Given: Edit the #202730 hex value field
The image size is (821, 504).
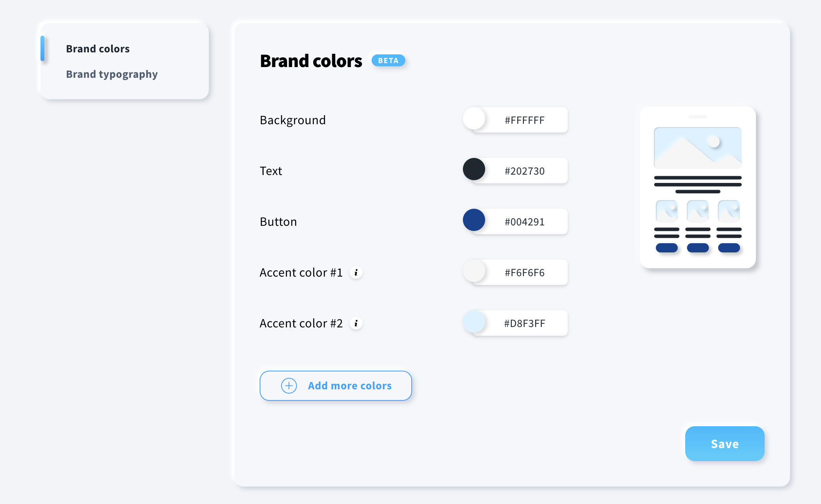Looking at the screenshot, I should tap(524, 171).
